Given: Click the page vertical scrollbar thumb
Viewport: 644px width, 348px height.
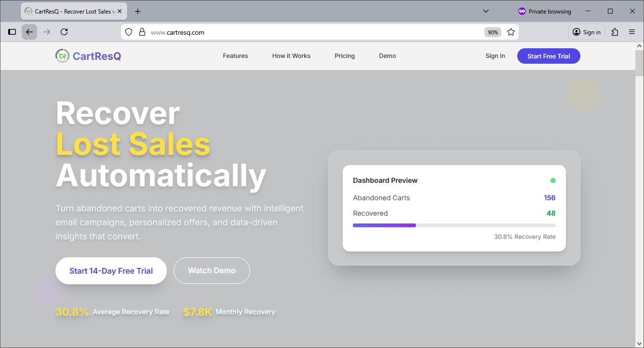Looking at the screenshot, I should [639, 63].
